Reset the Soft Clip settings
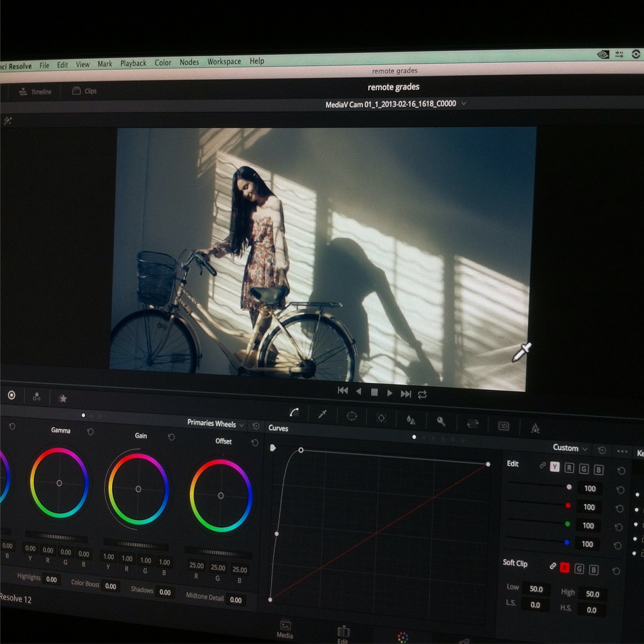The image size is (644, 644). [x=616, y=571]
